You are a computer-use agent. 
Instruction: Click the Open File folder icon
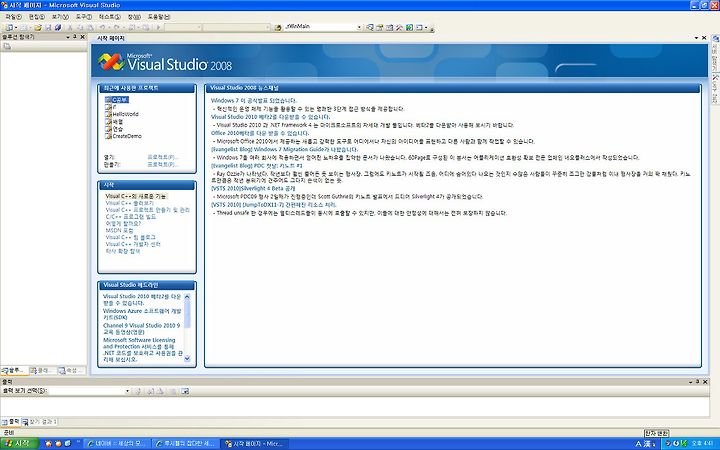tap(38, 28)
